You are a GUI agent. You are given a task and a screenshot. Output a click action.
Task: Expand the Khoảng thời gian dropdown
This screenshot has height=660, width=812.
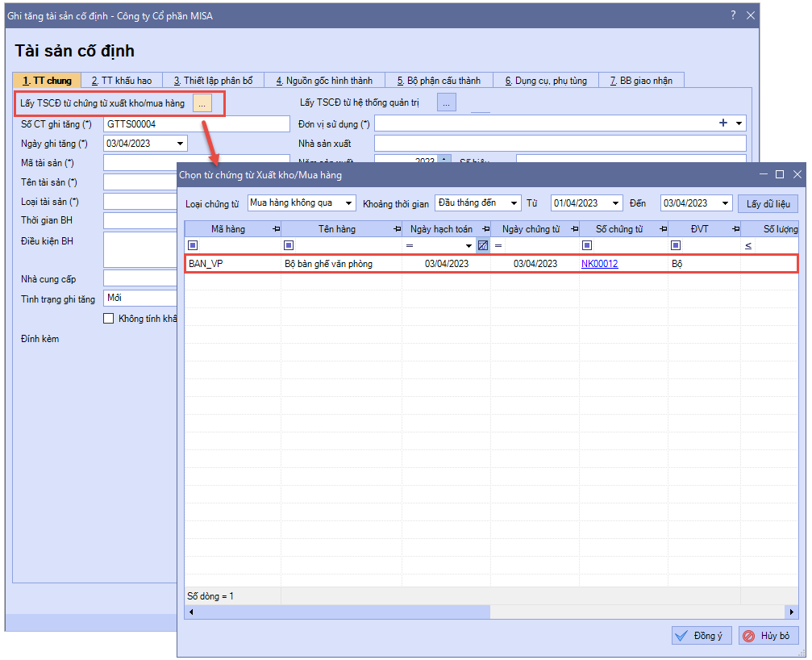pos(514,203)
